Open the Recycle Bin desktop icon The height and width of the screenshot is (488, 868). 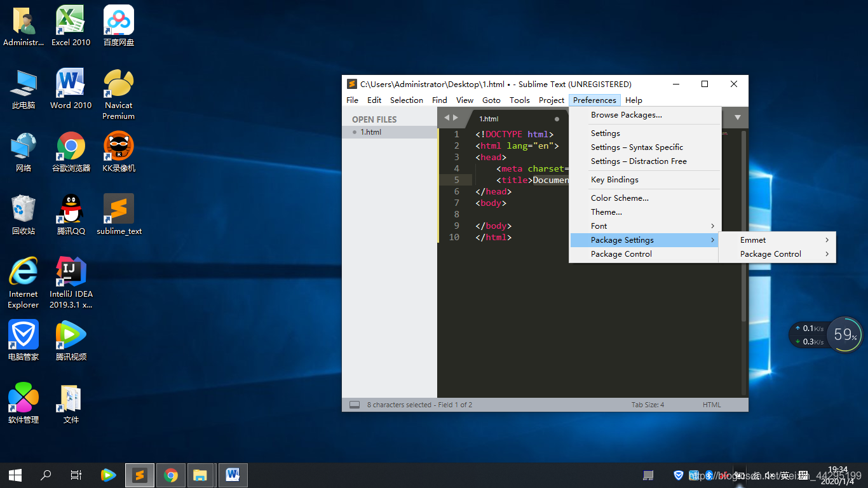tap(24, 215)
